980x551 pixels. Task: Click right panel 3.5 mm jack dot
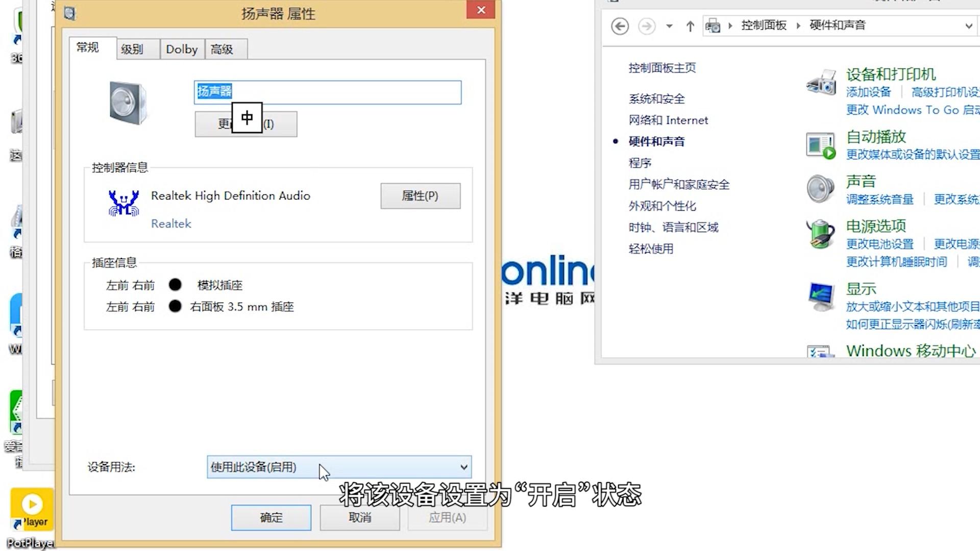pyautogui.click(x=175, y=306)
